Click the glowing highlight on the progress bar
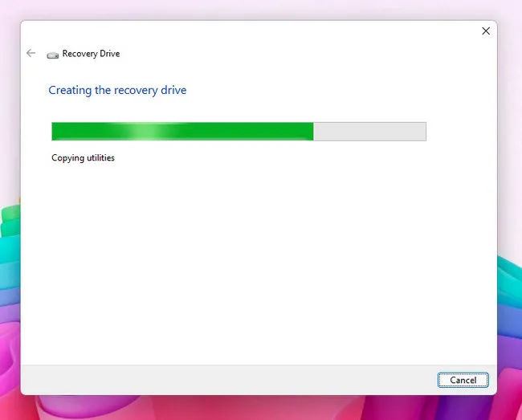The image size is (522, 420). point(143,132)
